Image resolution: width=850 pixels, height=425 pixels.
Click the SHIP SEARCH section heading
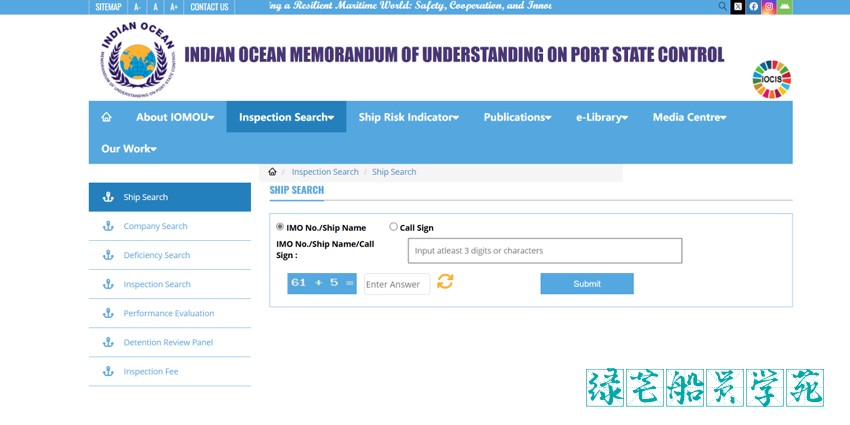click(x=297, y=190)
